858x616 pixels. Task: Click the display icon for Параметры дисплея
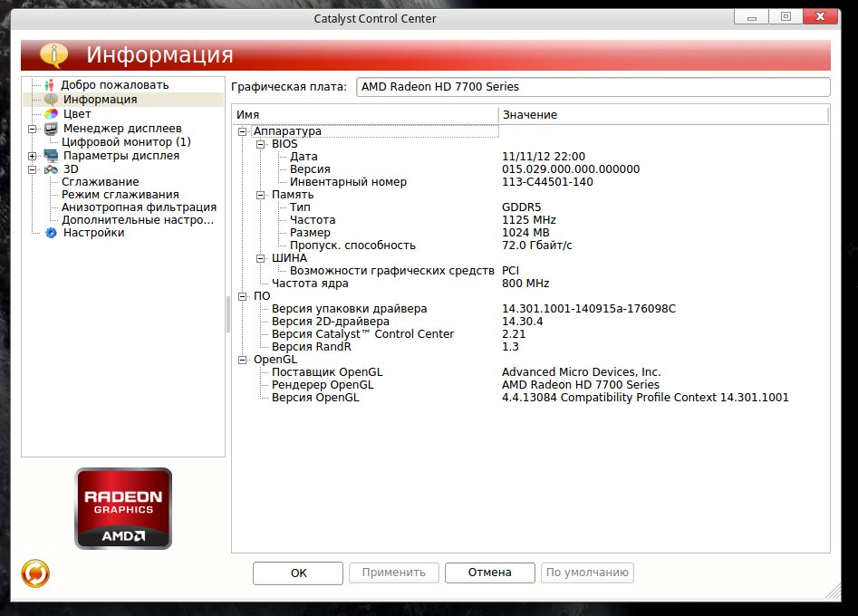pos(51,156)
